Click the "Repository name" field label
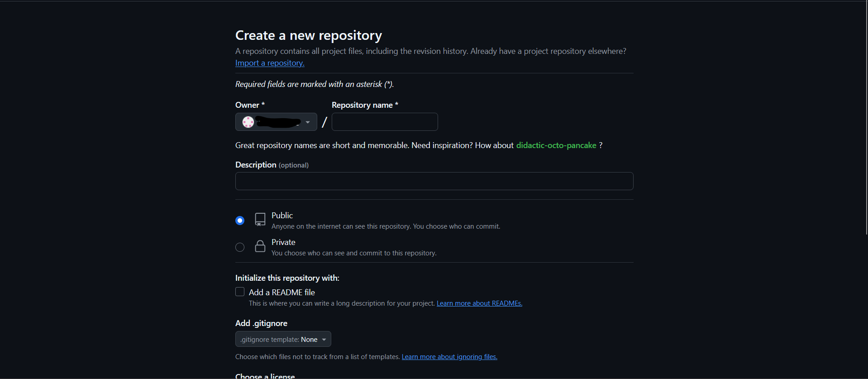Viewport: 868px width, 379px height. [x=362, y=105]
